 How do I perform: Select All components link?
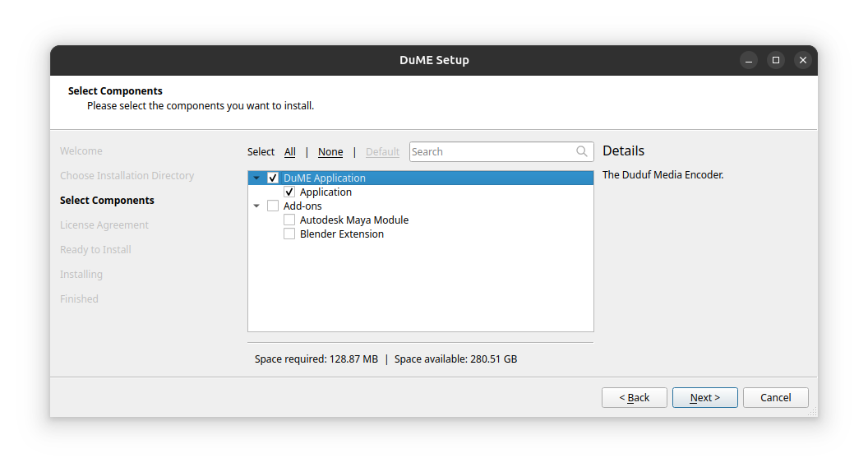coord(290,151)
